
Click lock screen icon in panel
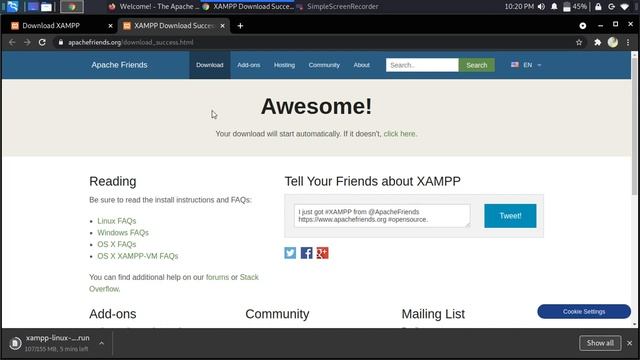click(598, 7)
